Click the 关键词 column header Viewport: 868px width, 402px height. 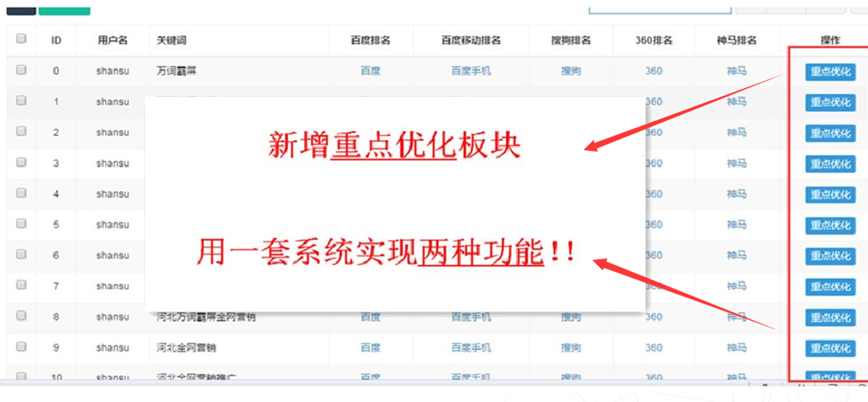point(172,40)
